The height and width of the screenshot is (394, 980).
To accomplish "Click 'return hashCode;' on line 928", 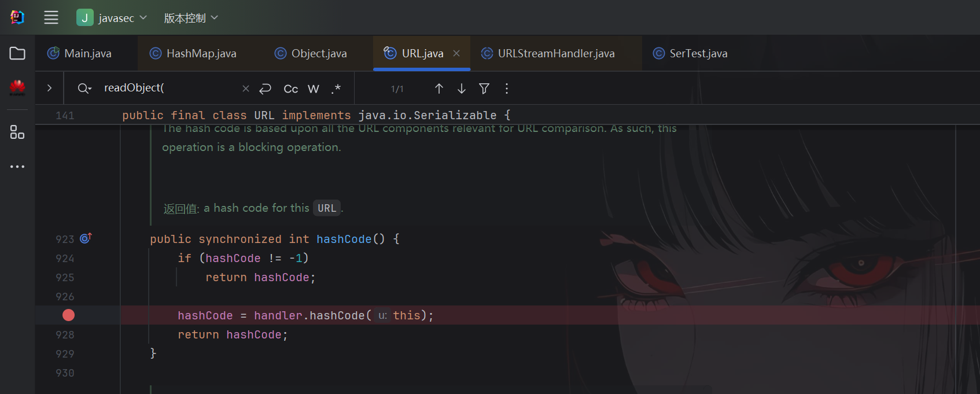I will (233, 334).
